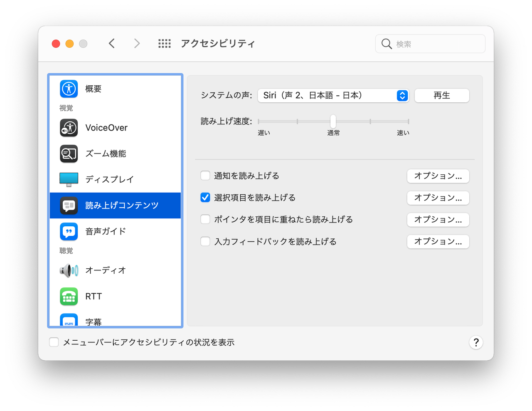Select the RTT phone keypad icon
Image resolution: width=532 pixels, height=411 pixels.
pyautogui.click(x=69, y=296)
